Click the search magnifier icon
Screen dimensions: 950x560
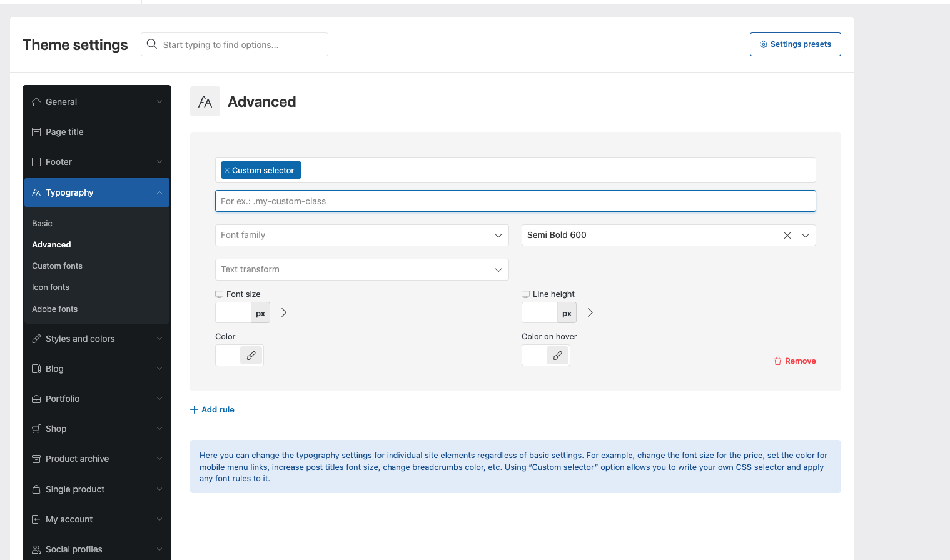pyautogui.click(x=151, y=44)
